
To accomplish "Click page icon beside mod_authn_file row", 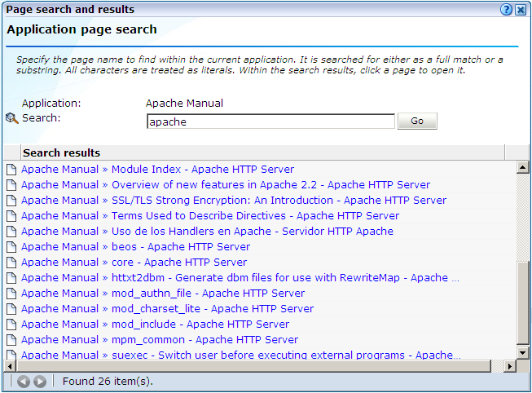I will [11, 294].
